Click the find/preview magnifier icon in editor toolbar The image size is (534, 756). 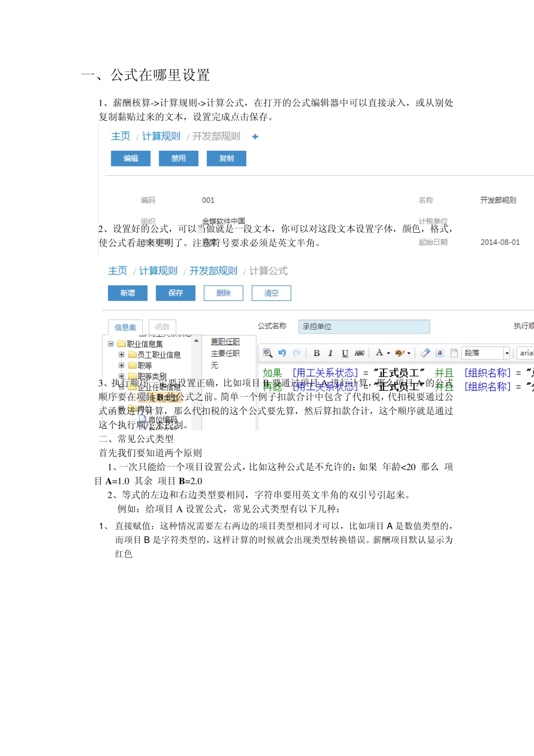click(x=268, y=353)
